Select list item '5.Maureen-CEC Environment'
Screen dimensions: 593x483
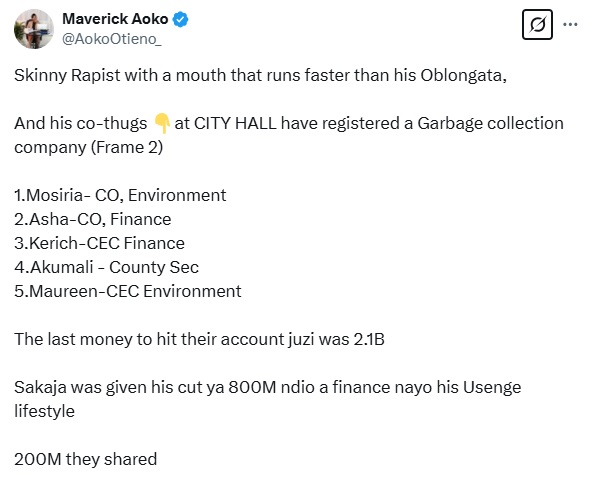pos(127,291)
